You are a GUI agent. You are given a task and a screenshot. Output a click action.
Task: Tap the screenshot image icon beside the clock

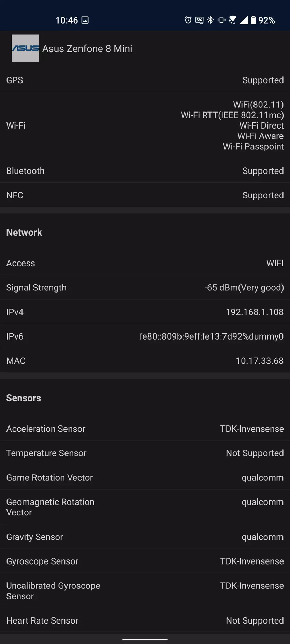85,20
